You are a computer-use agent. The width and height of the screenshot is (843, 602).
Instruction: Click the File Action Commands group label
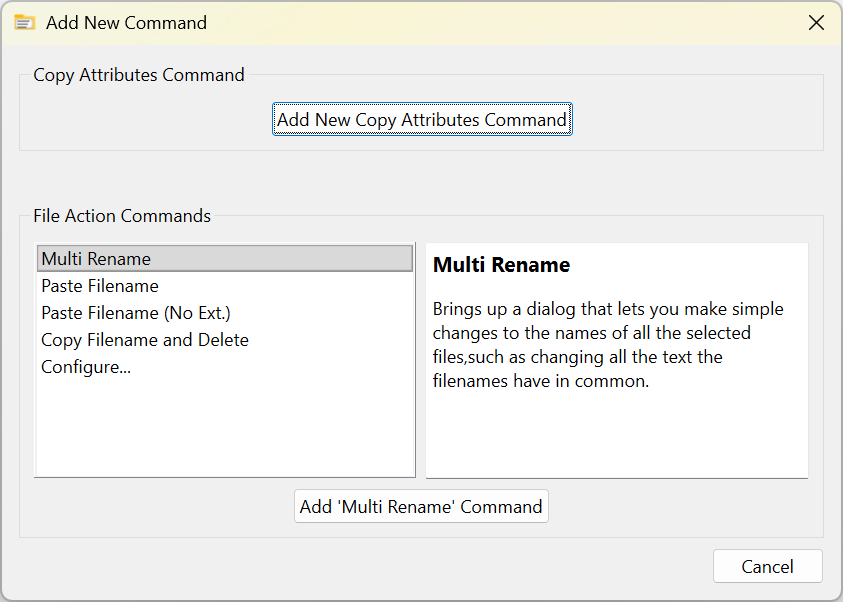pyautogui.click(x=121, y=215)
